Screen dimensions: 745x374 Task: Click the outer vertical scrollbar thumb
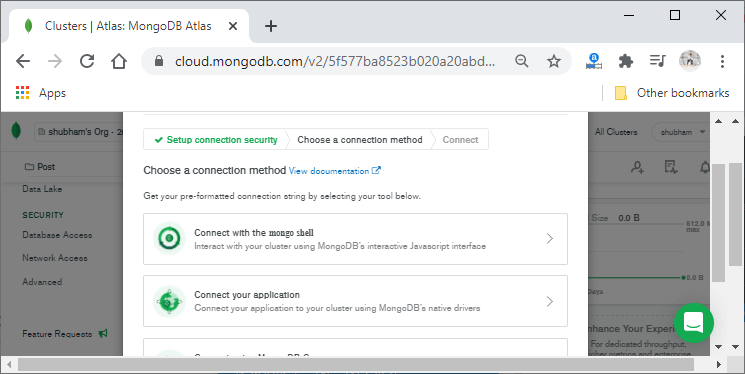735,215
